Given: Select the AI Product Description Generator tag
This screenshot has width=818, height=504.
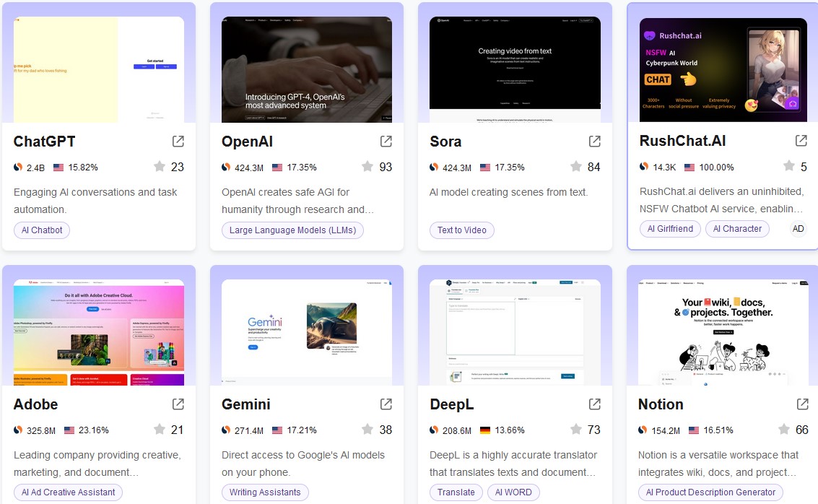Looking at the screenshot, I should [710, 492].
